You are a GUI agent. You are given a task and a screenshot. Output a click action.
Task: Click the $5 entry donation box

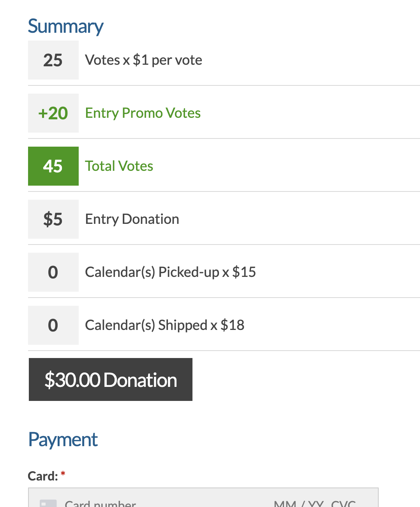(53, 219)
